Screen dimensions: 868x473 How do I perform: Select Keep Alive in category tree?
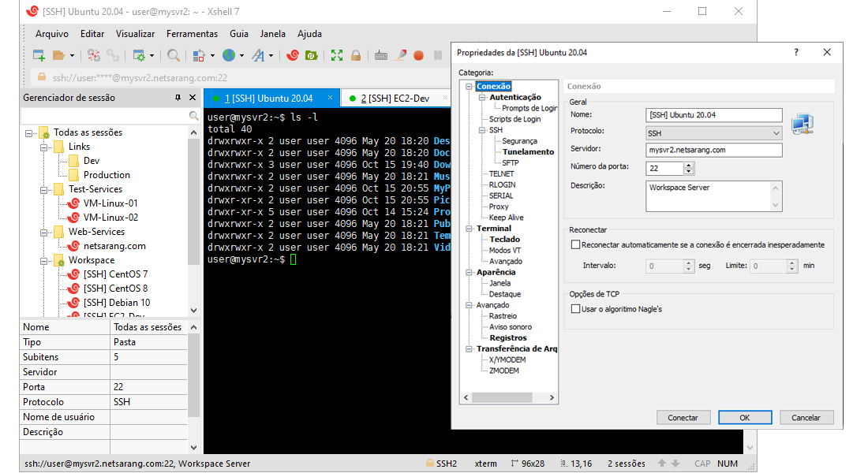coord(506,218)
